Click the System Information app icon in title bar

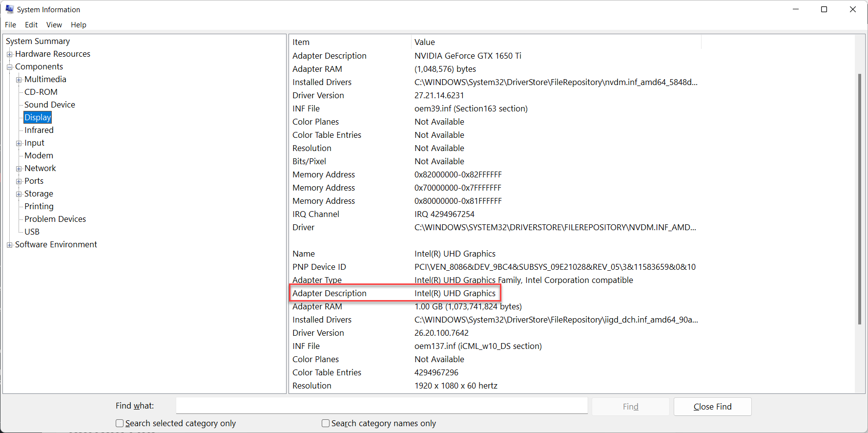[x=9, y=9]
